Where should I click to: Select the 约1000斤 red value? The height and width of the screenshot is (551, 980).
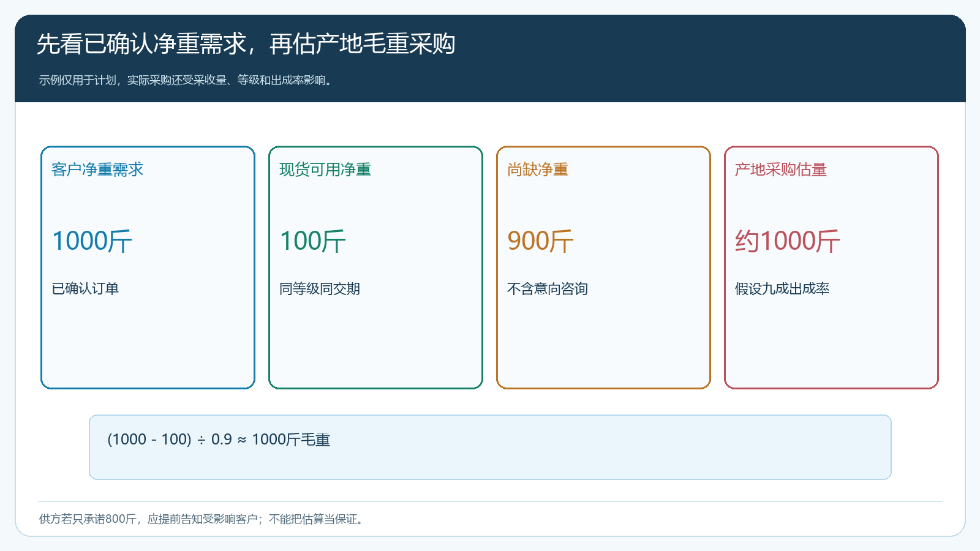coord(788,241)
